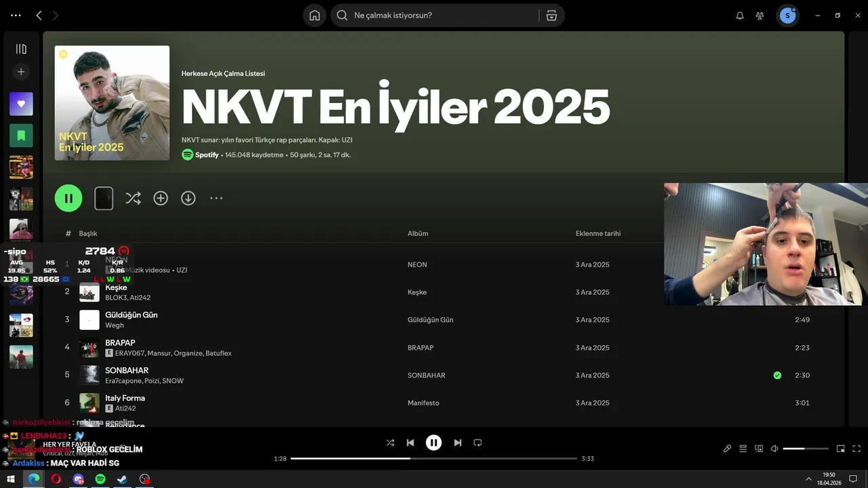This screenshot has height=488, width=868.
Task: Open the profile avatar menu
Action: click(x=787, y=16)
